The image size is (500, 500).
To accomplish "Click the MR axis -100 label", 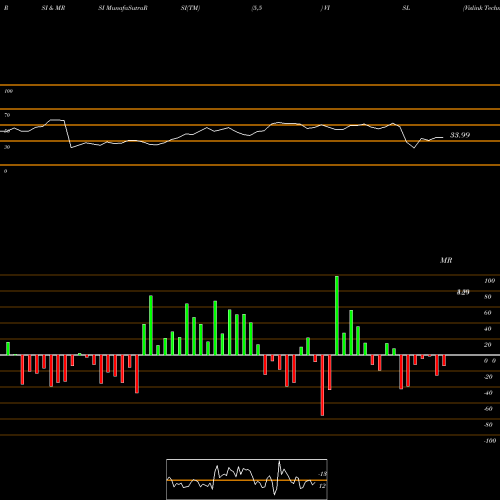I will pos(490,441).
